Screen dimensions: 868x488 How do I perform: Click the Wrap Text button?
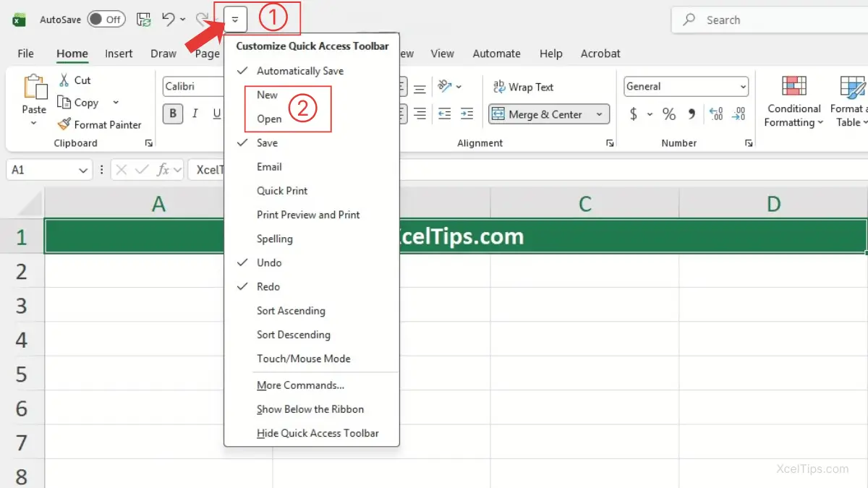[523, 87]
